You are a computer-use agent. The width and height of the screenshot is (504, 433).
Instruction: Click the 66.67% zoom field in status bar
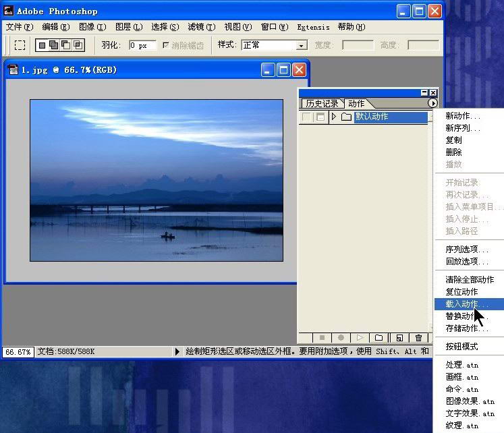(x=18, y=352)
